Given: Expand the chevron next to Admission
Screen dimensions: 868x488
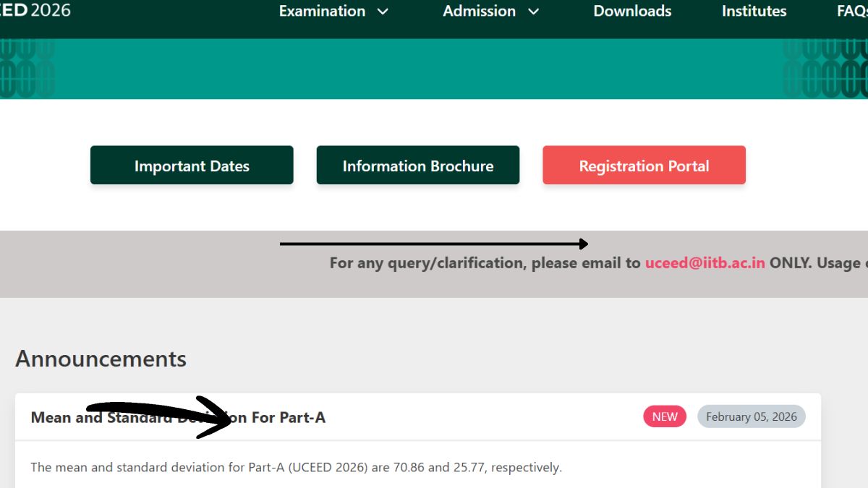Looking at the screenshot, I should point(534,12).
